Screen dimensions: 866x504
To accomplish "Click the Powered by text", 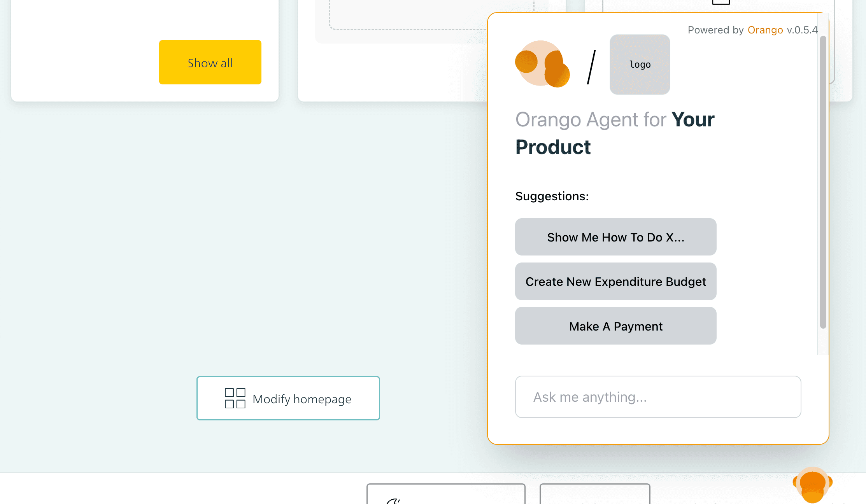I will [715, 30].
